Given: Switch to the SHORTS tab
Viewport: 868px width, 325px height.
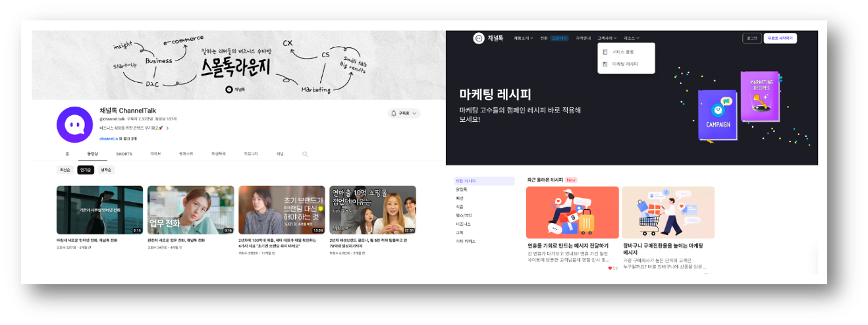Looking at the screenshot, I should 124,154.
